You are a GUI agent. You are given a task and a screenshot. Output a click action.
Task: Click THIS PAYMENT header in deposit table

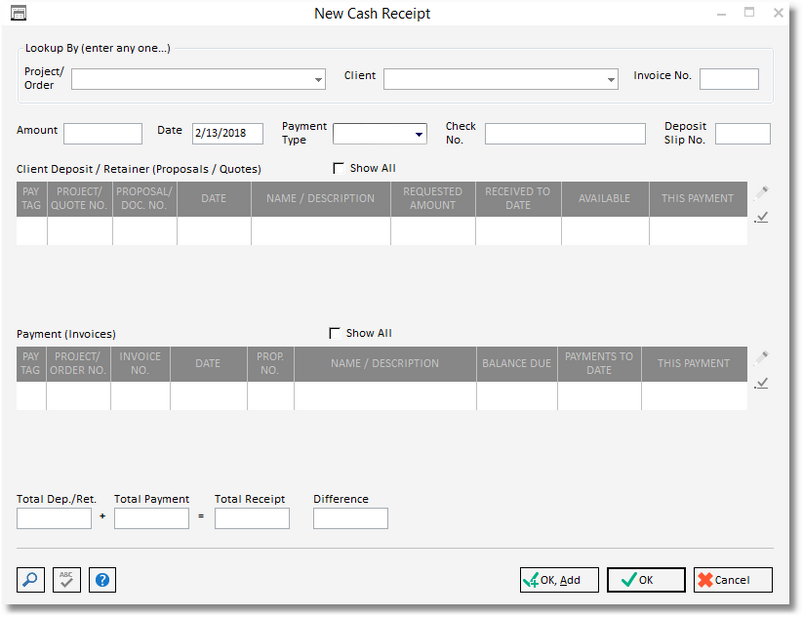(698, 199)
